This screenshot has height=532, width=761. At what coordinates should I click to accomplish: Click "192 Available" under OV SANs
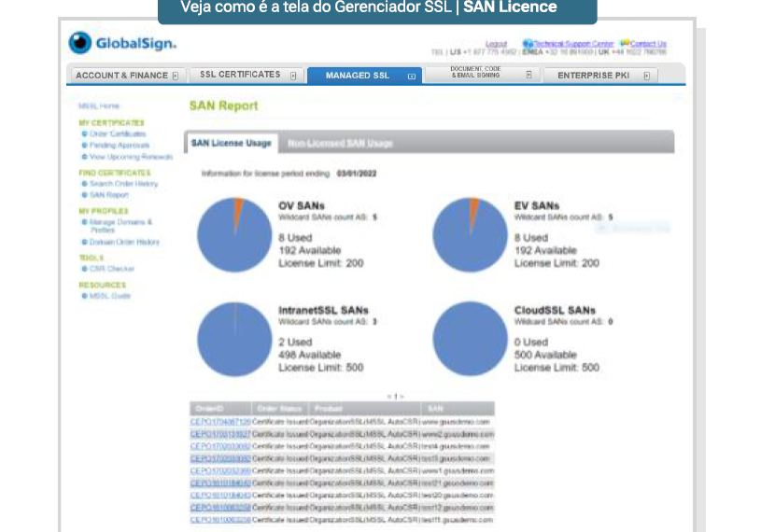click(310, 250)
